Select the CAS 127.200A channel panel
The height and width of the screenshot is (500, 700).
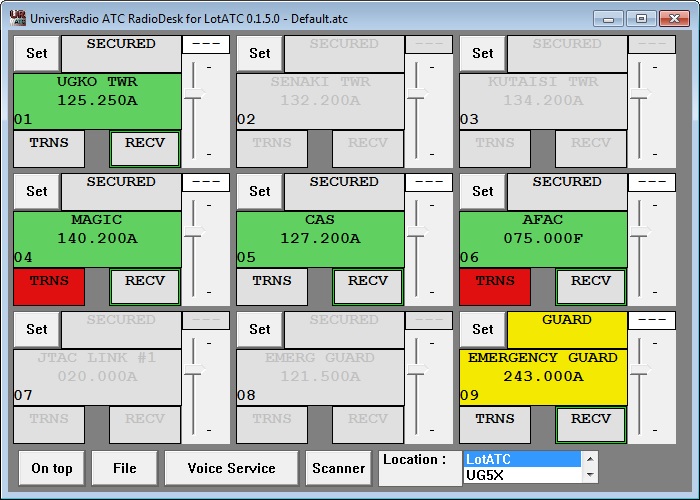pyautogui.click(x=320, y=239)
